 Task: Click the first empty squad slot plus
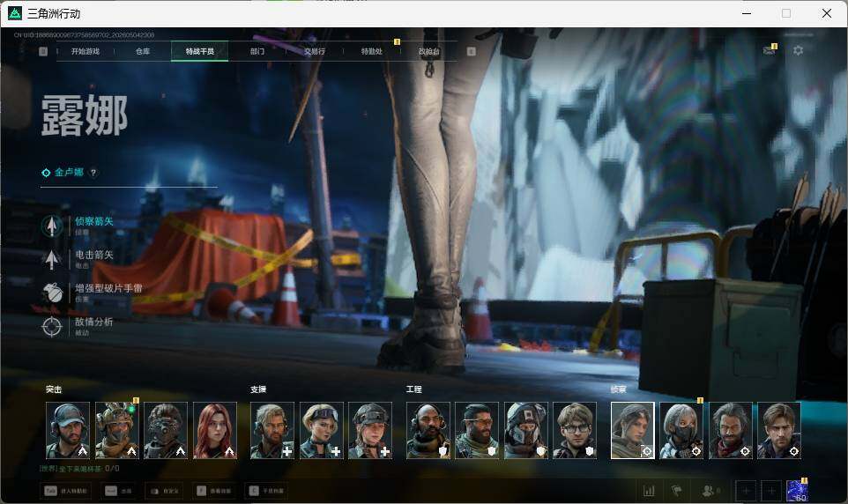[x=746, y=491]
